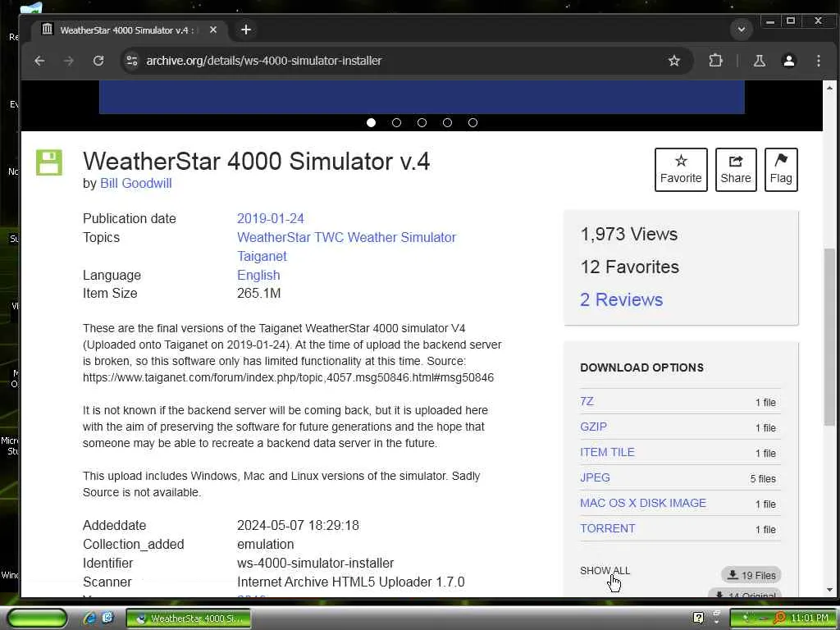
Task: Click the green floppy disk software icon
Action: point(49,162)
